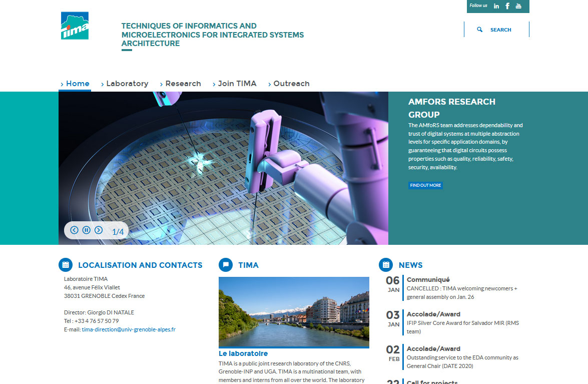Screen dimensions: 588x384
Task: Click the site title Techniques of Informatics heading
Action: click(212, 35)
